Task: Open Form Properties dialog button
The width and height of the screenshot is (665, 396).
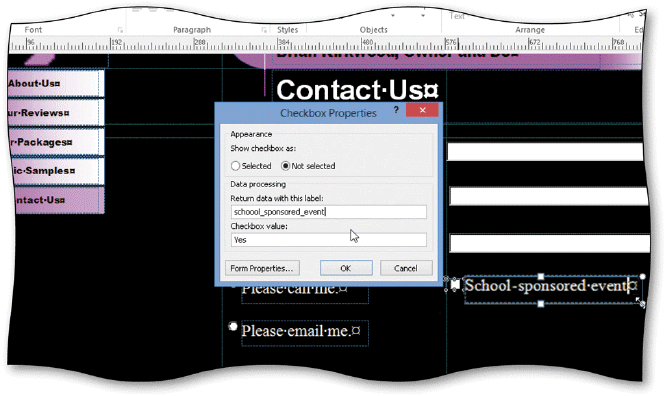Action: click(262, 268)
